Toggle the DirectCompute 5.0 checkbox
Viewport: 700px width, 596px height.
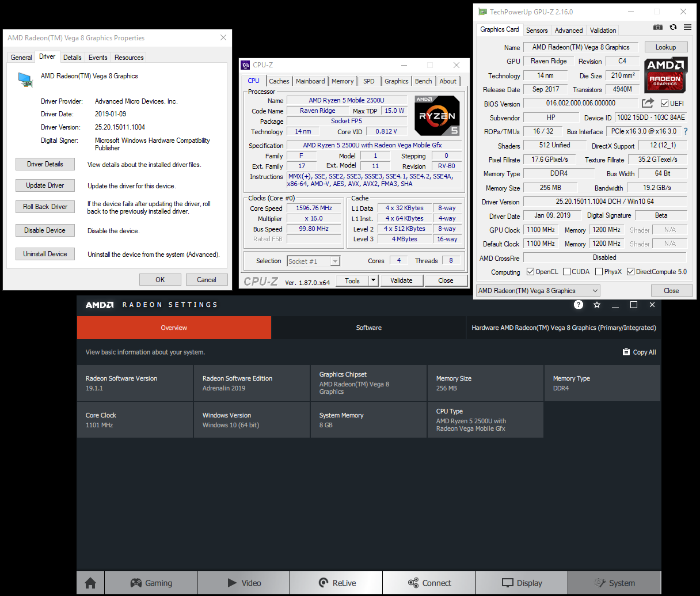[x=630, y=272]
